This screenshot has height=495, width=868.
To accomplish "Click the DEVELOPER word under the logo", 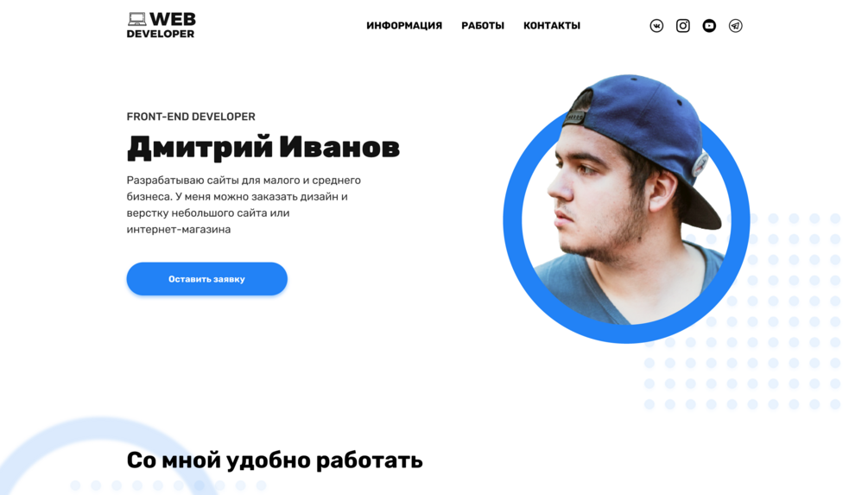I will [161, 34].
